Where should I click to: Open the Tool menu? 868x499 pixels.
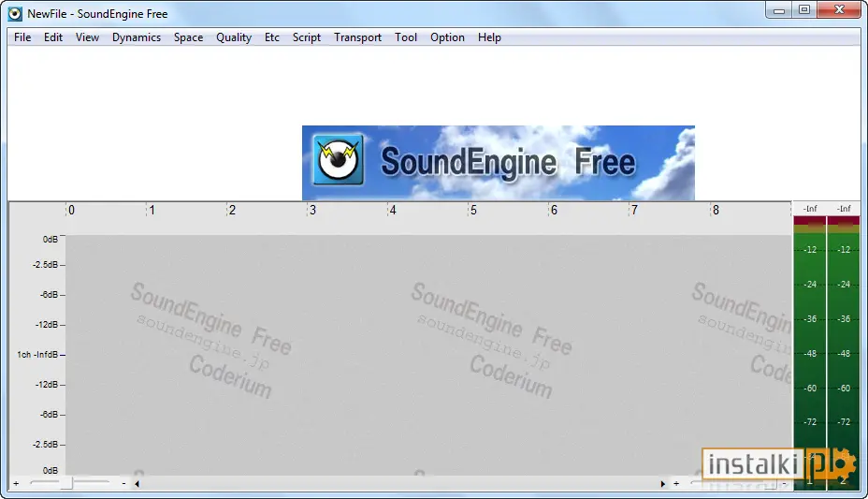tap(406, 37)
